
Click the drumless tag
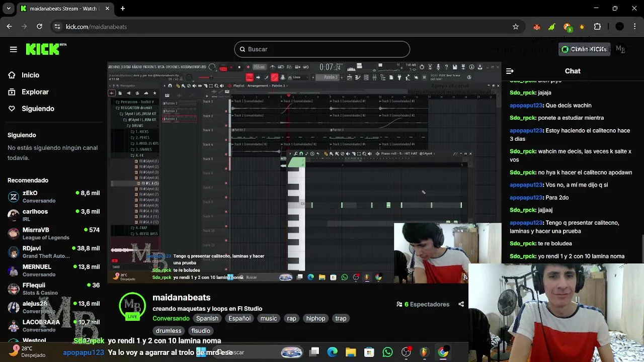click(169, 331)
